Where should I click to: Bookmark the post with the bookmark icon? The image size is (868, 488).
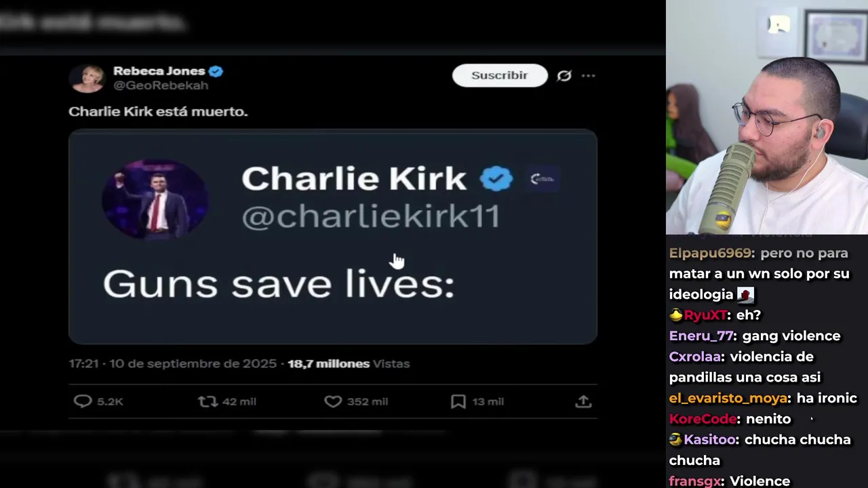tap(458, 401)
